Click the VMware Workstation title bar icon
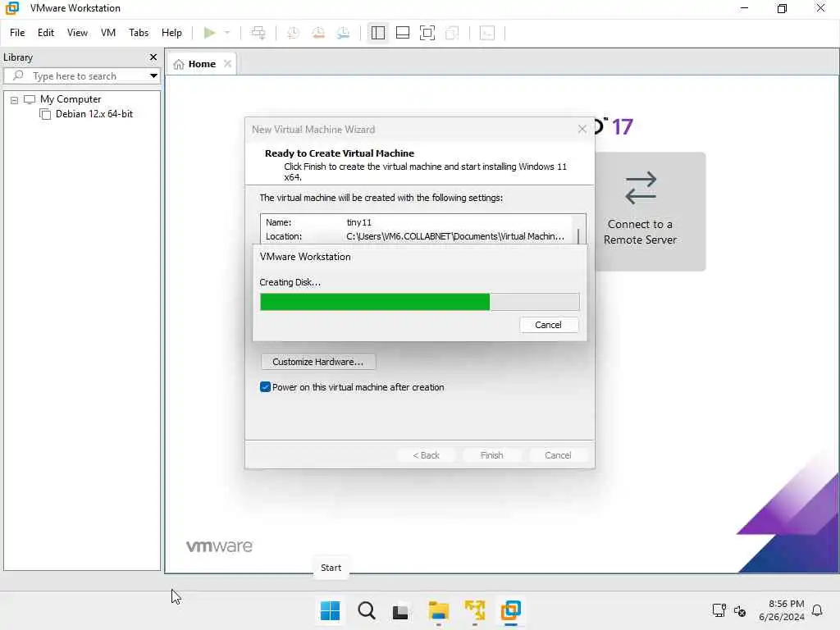Viewport: 840px width, 630px height. [x=11, y=8]
